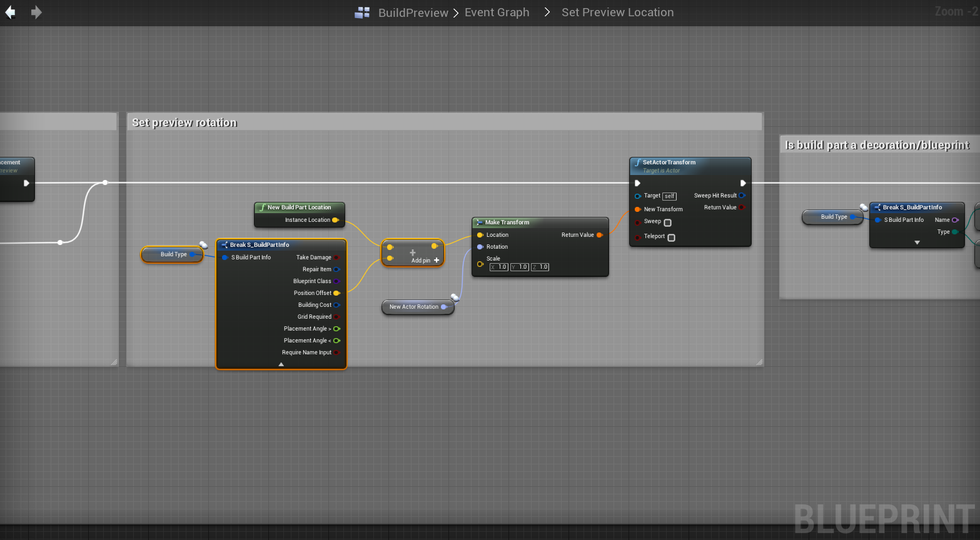Screen dimensions: 980x540
Task: Click the SetActorTransform output execution pin
Action: tap(742, 183)
